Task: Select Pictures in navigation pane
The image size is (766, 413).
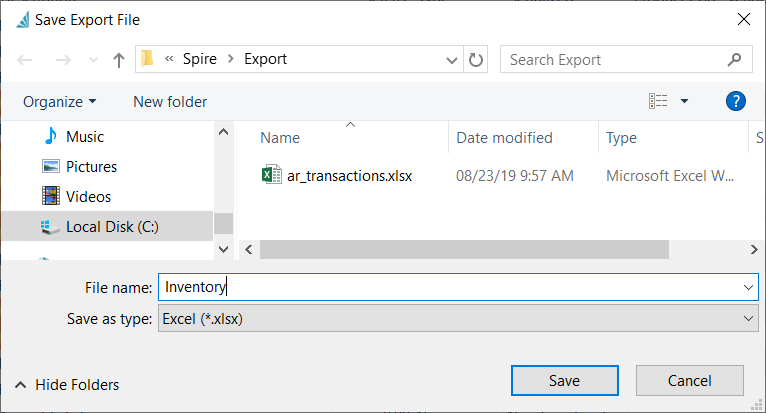Action: click(91, 167)
